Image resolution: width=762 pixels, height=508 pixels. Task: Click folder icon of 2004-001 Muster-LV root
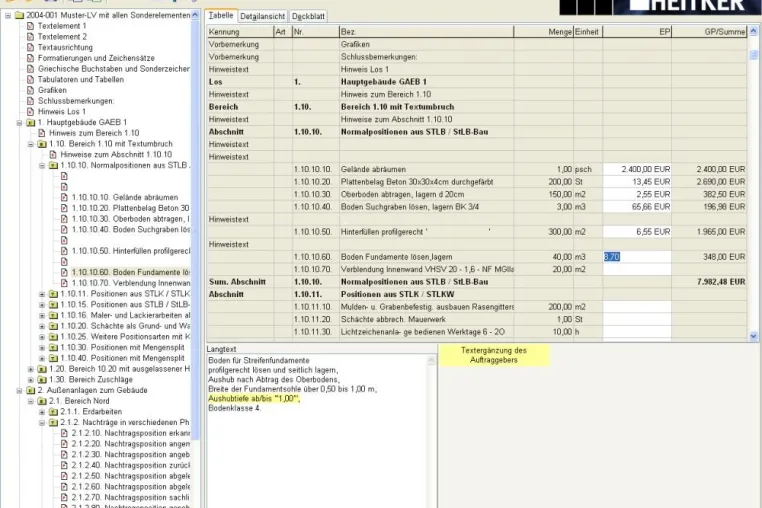pyautogui.click(x=19, y=16)
